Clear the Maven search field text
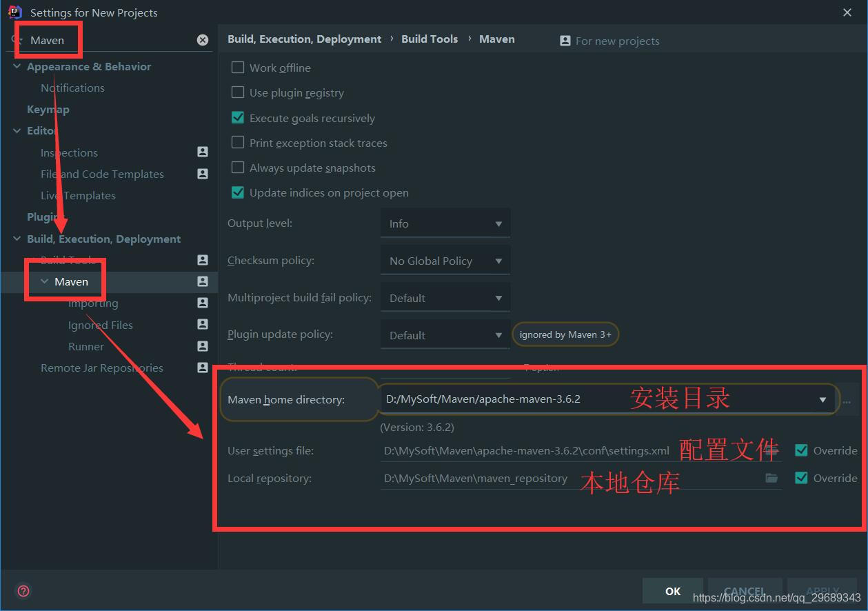 click(x=203, y=40)
